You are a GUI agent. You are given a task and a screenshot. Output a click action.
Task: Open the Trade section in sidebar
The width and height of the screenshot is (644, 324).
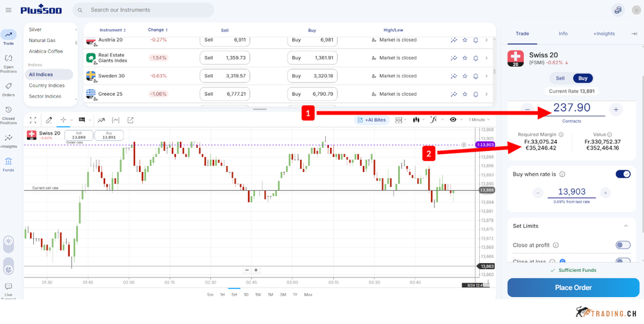click(x=9, y=37)
